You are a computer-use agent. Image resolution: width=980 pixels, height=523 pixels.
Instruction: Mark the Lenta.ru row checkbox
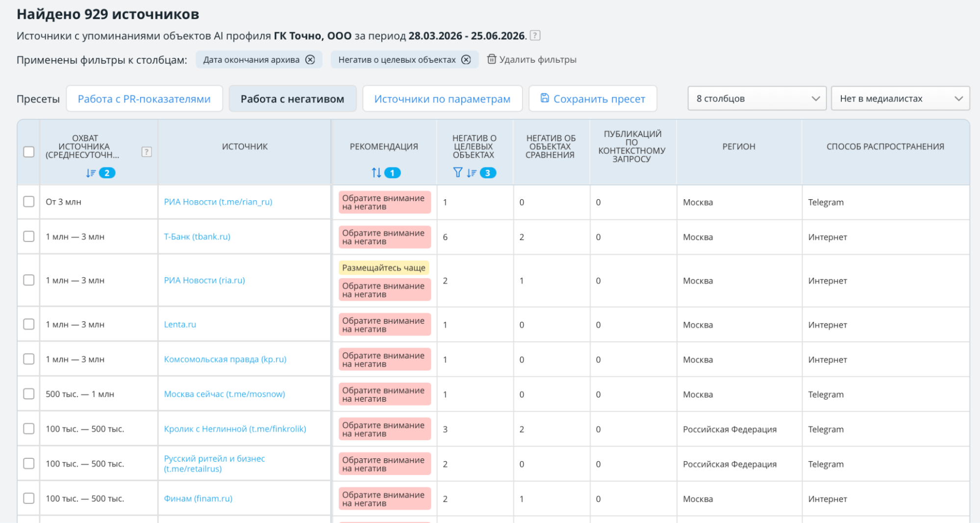click(29, 324)
